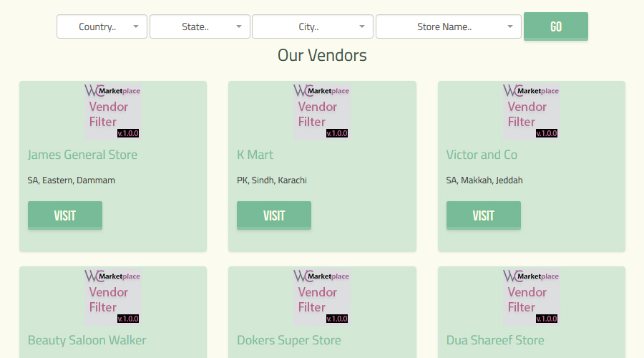Click James General Store logo thumbnail
Screen dimensions: 644x358
click(x=112, y=111)
